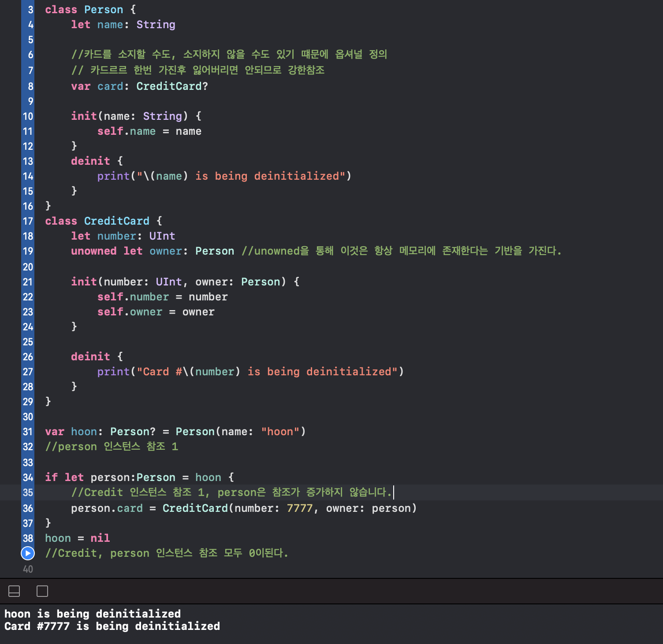Click the number literal 7777
Screen dimensions: 663x644
coord(300,508)
